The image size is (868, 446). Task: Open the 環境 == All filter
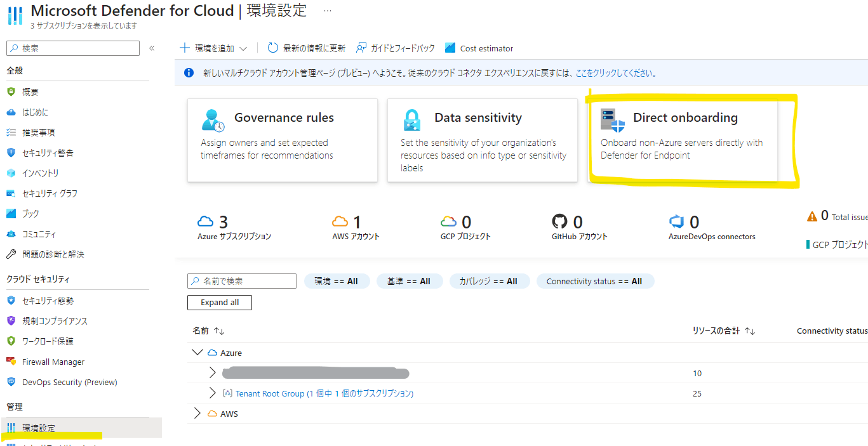coord(337,281)
